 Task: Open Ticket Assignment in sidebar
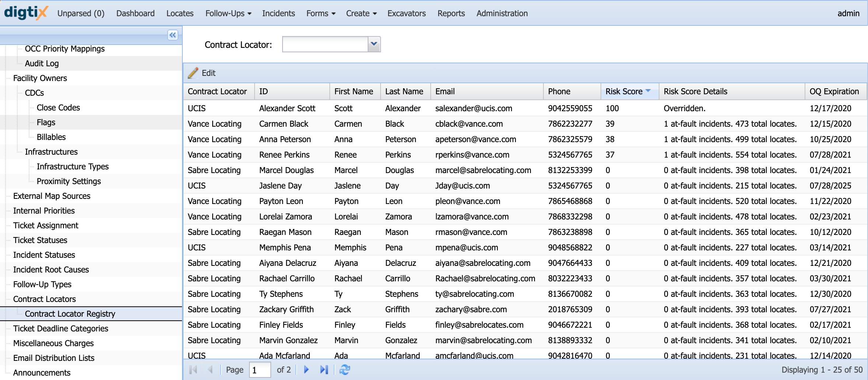point(46,225)
